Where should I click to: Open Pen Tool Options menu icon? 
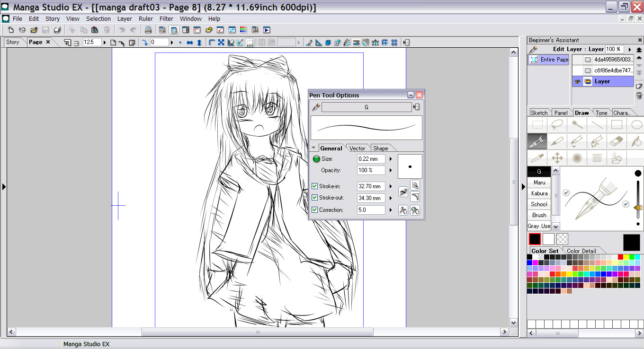(417, 107)
